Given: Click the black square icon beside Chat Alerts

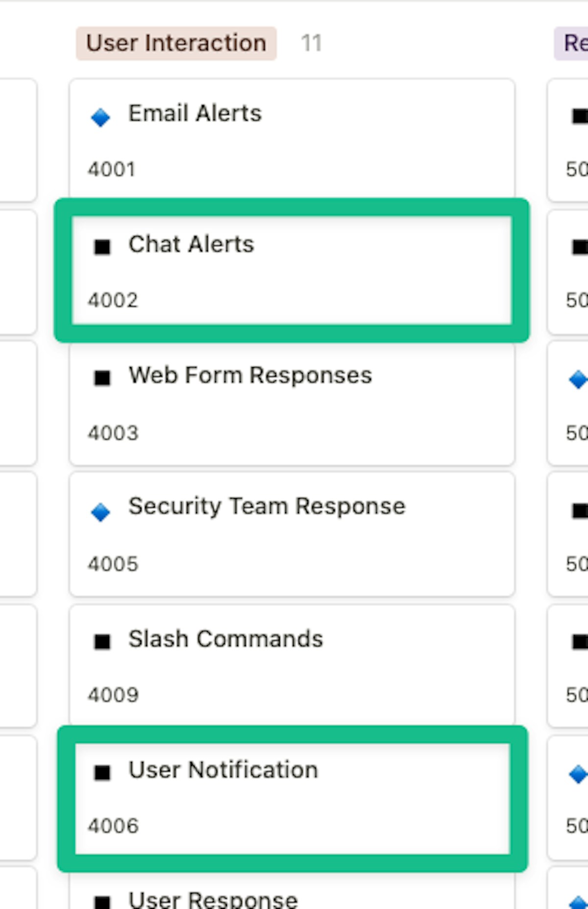Looking at the screenshot, I should click(102, 247).
